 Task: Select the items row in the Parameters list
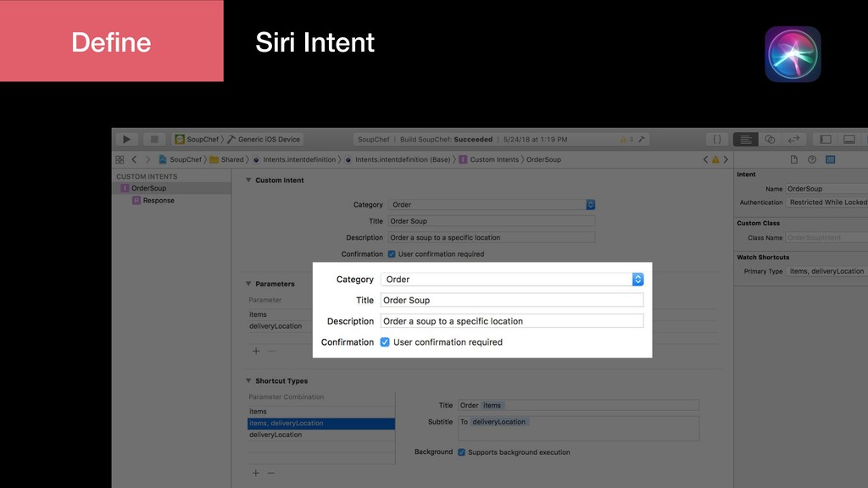(x=280, y=314)
